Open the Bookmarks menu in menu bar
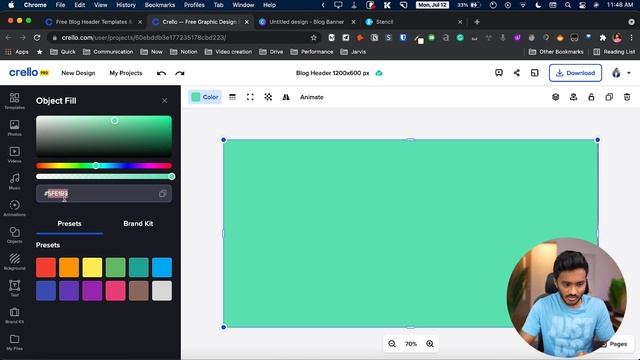This screenshot has width=640, height=360. tap(160, 5)
